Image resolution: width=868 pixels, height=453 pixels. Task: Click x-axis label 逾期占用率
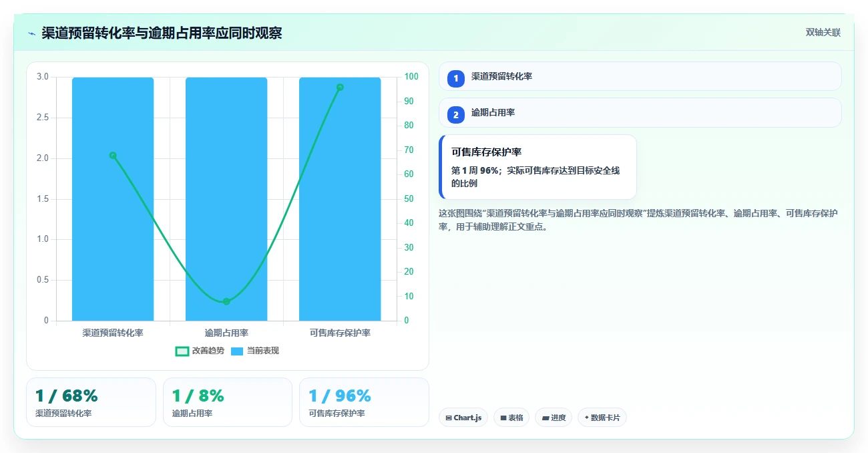coord(226,333)
